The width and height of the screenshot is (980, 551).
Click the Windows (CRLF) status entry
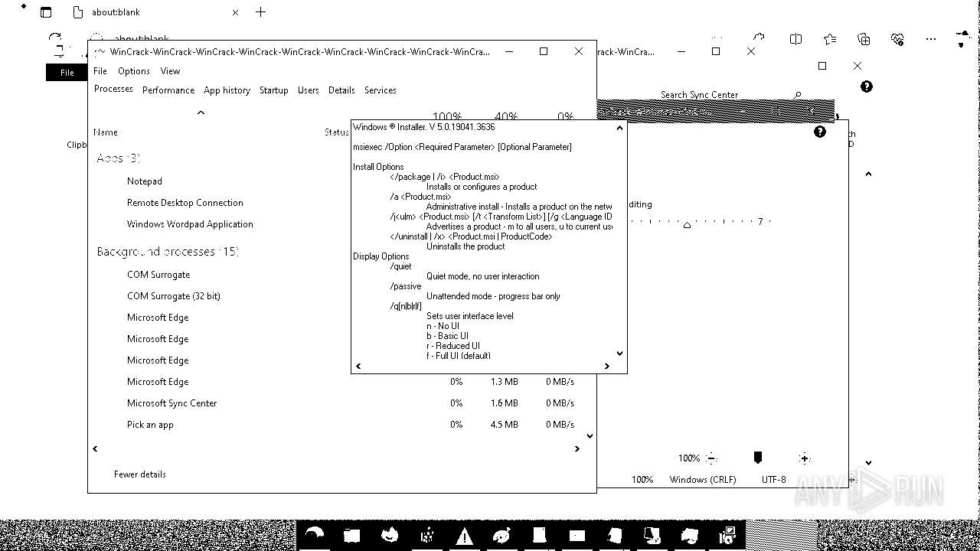click(703, 479)
